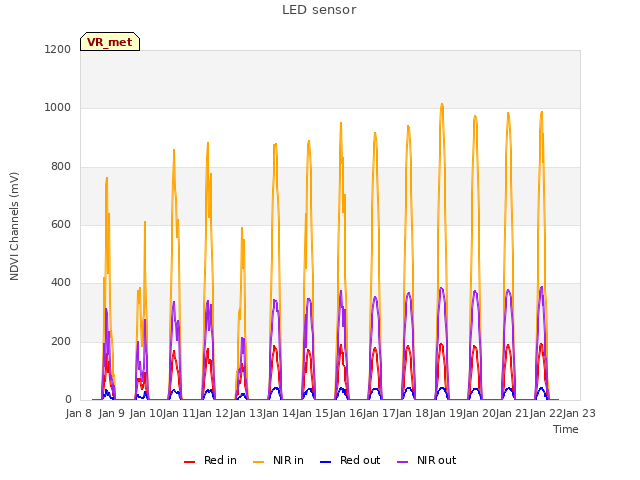Click the 1000 y-axis label
The width and height of the screenshot is (640, 480).
[58, 108]
